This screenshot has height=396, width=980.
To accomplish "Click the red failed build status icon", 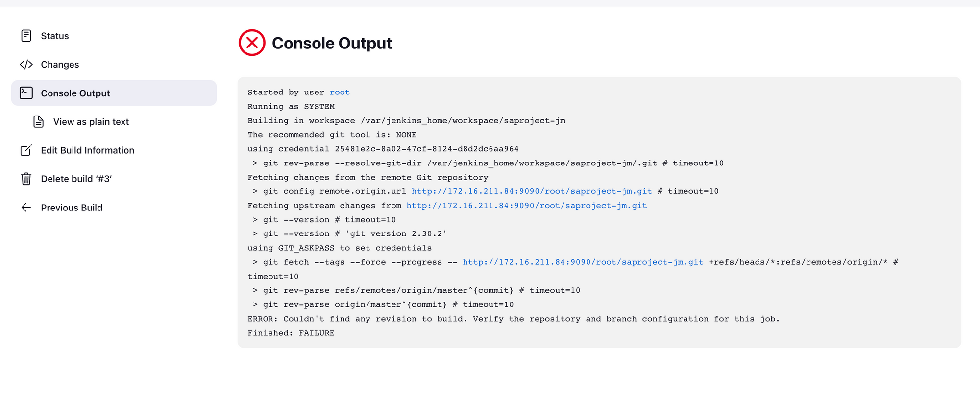I will (x=252, y=43).
